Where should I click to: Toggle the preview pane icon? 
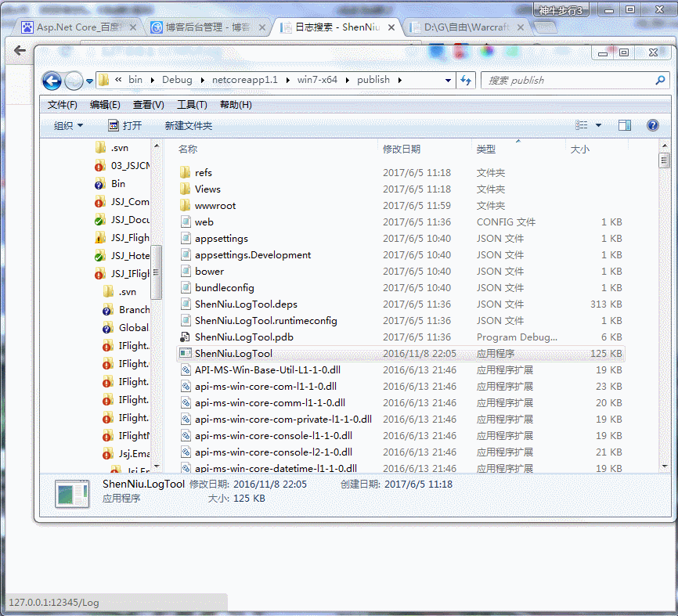pyautogui.click(x=625, y=125)
